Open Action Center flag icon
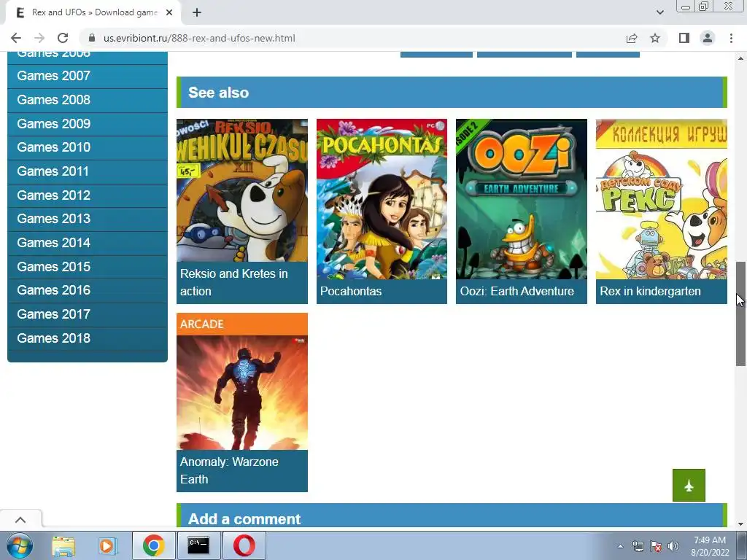747x560 pixels. pyautogui.click(x=656, y=546)
